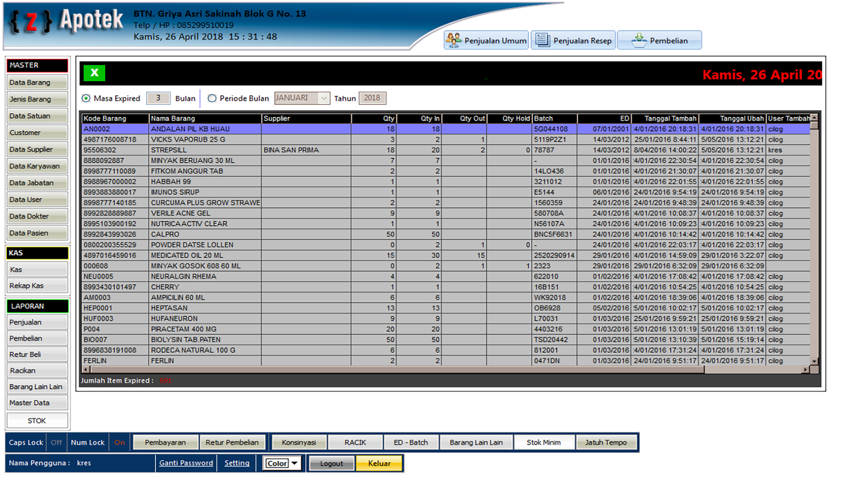Viewport: 868px width, 479px height.
Task: Open the JANUARI month dropdown
Action: pyautogui.click(x=323, y=98)
